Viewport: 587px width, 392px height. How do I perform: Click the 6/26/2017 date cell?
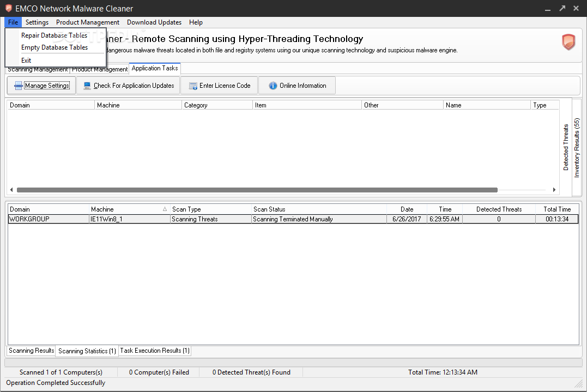(407, 219)
